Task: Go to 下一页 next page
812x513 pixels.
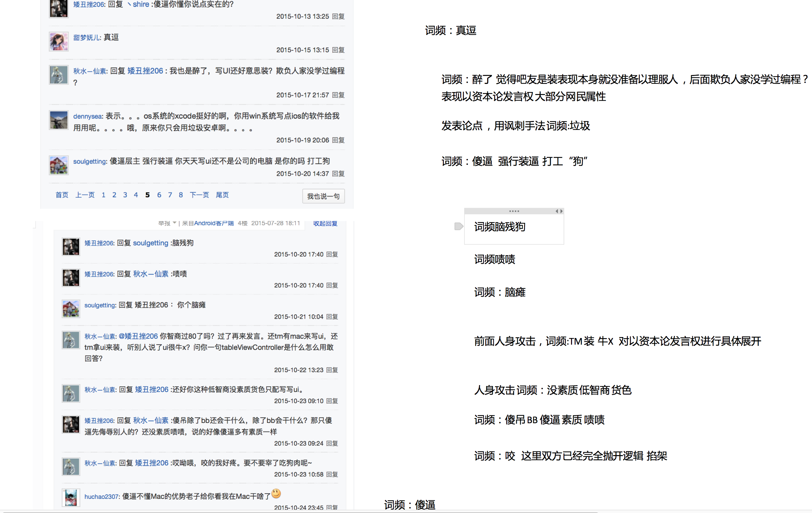Action: pyautogui.click(x=199, y=195)
